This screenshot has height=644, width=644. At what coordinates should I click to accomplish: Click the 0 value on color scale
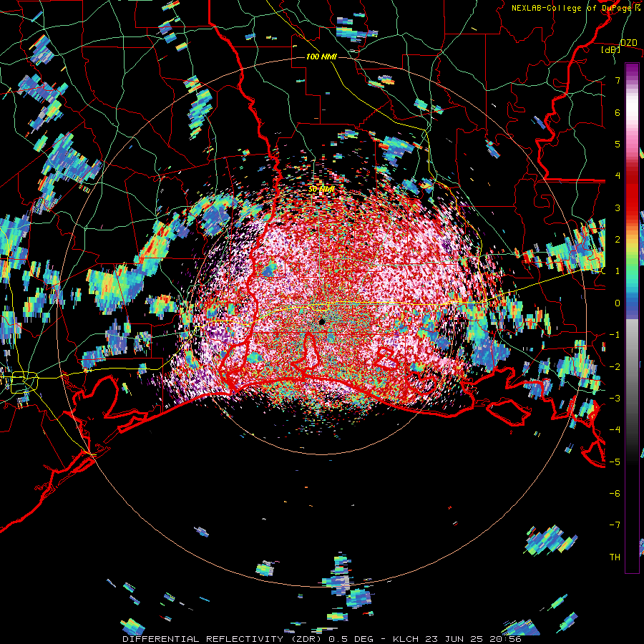(618, 303)
